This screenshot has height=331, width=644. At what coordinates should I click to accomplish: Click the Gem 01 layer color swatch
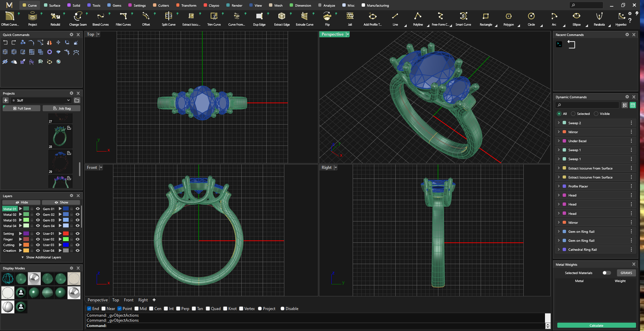[x=66, y=209]
